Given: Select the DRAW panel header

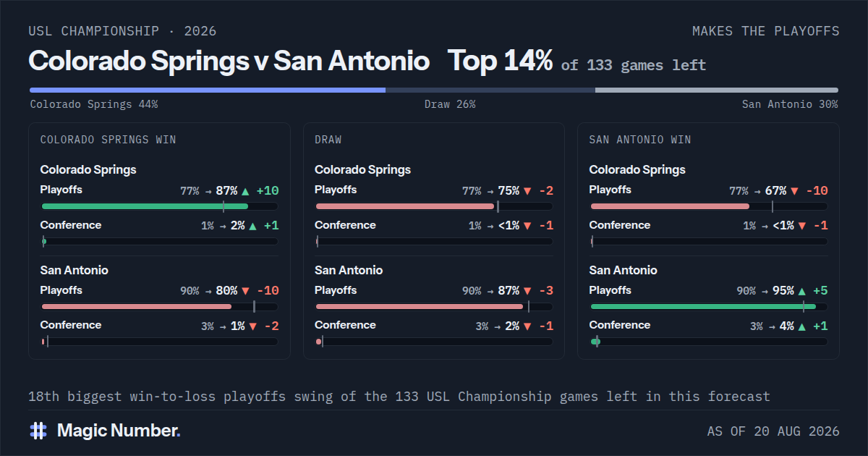Looking at the screenshot, I should click(x=328, y=140).
